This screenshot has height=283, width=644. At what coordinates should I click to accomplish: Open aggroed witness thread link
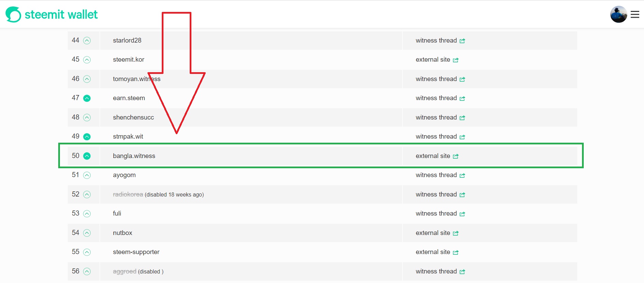(440, 271)
